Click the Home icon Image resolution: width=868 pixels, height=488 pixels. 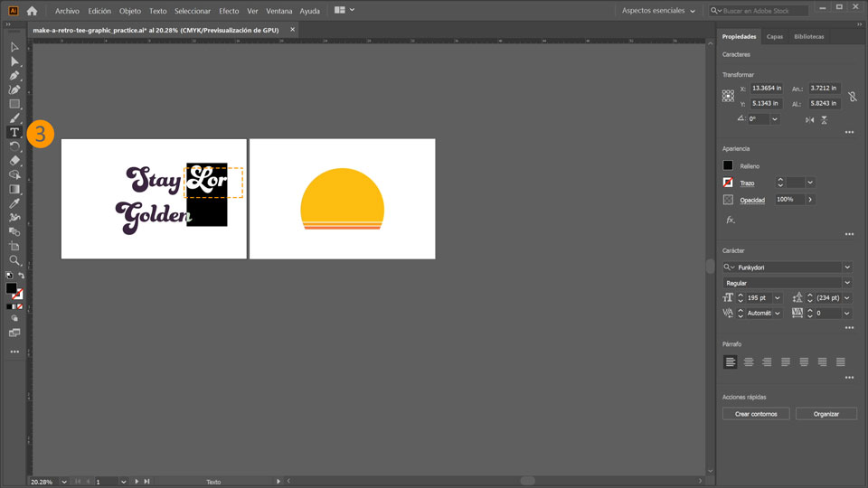coord(33,11)
